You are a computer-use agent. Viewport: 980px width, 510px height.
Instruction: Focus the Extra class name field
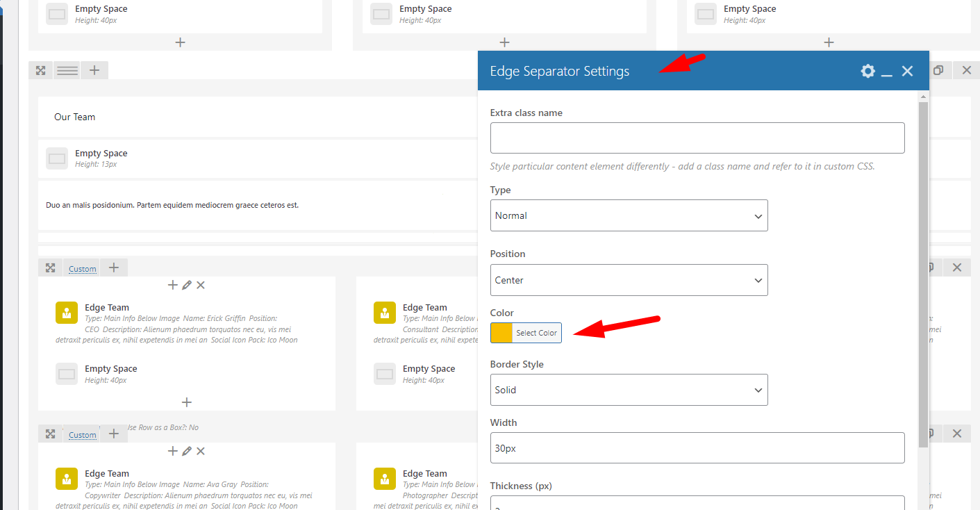(x=697, y=138)
